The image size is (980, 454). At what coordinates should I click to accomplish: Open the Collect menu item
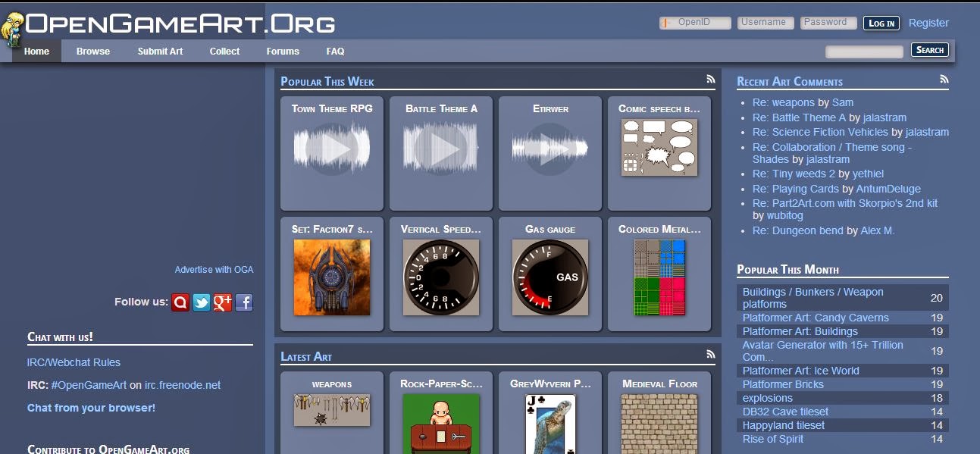coord(224,52)
